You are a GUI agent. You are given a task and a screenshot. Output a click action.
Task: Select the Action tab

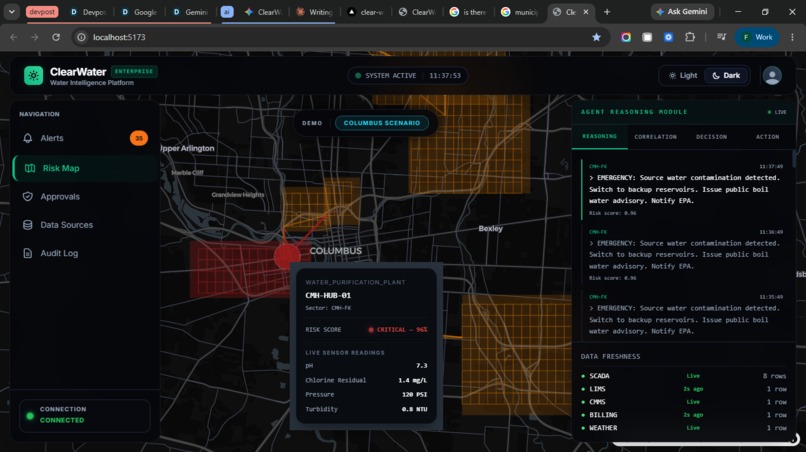click(767, 137)
